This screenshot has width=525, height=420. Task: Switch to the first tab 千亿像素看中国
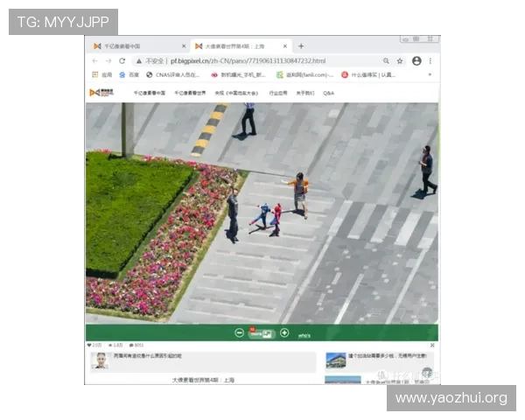pyautogui.click(x=138, y=46)
